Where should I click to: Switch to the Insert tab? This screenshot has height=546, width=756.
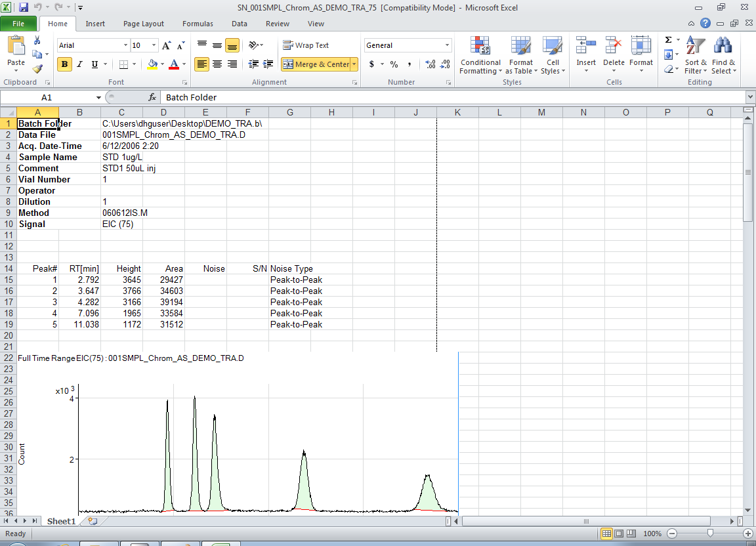[95, 24]
